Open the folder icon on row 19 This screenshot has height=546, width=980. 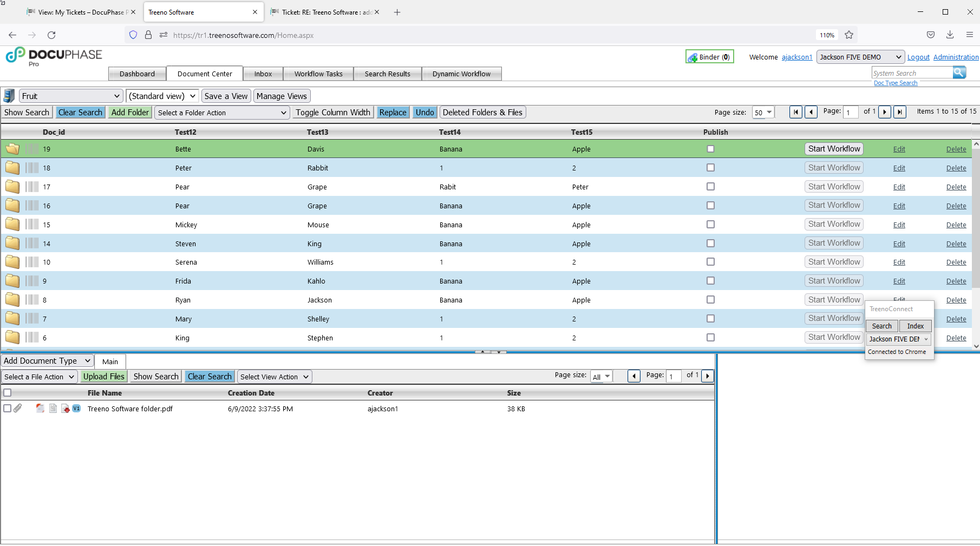12,148
